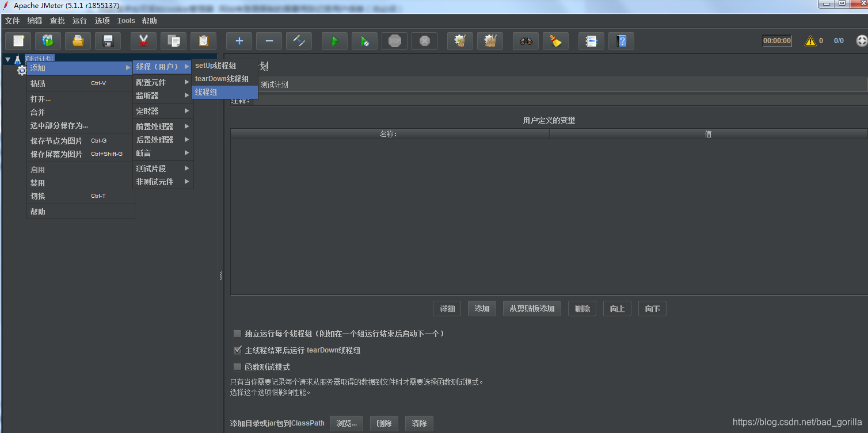The image size is (868, 433).
Task: Click the 向下 button
Action: coord(652,309)
